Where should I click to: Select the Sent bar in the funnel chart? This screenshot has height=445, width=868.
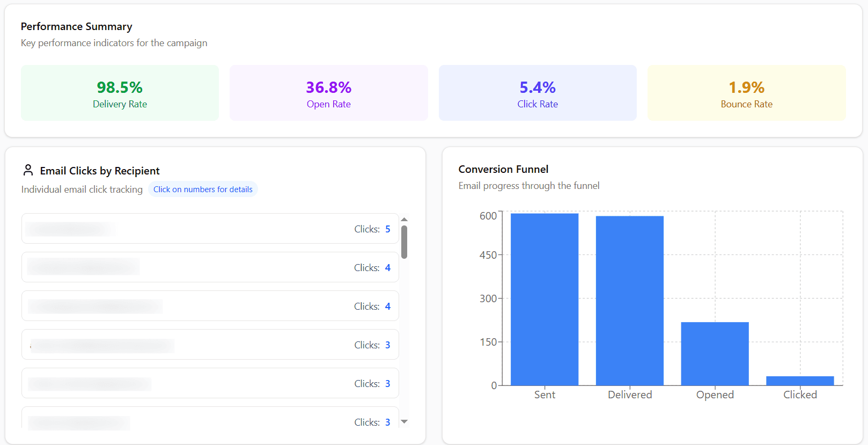click(x=544, y=299)
